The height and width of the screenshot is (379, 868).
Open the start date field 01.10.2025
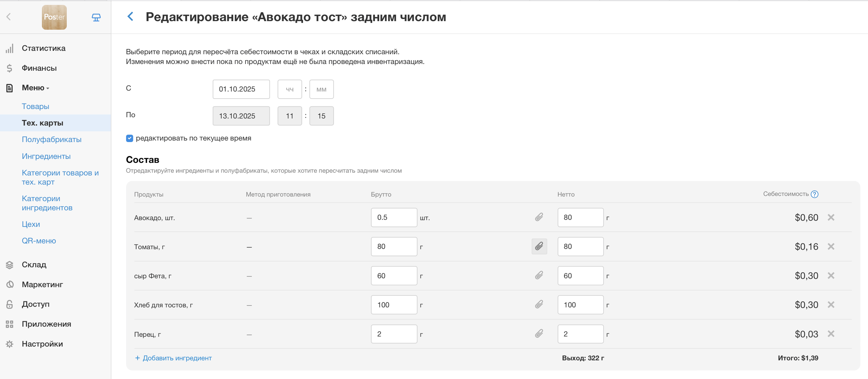(x=241, y=89)
